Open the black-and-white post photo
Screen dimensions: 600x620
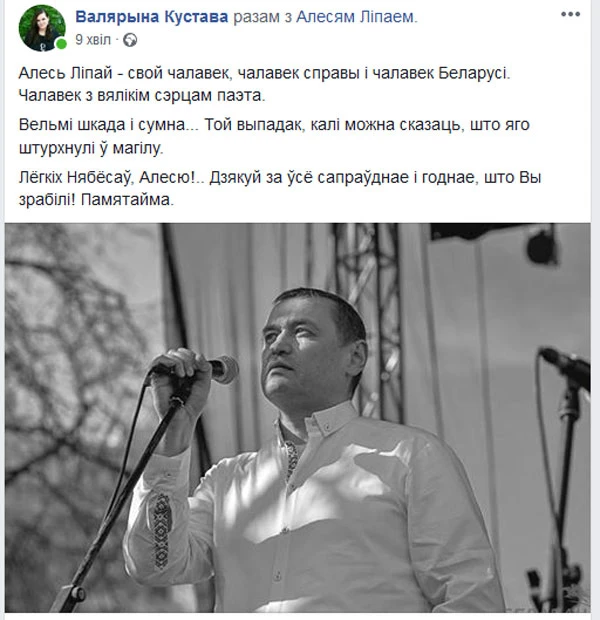297,418
